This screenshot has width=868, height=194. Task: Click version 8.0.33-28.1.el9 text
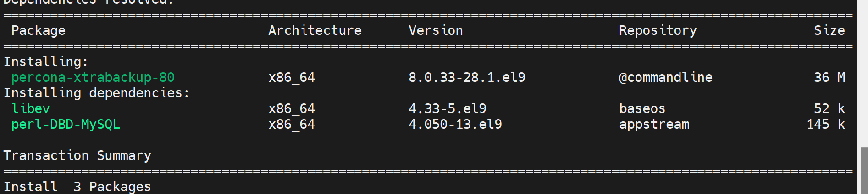pos(467,77)
